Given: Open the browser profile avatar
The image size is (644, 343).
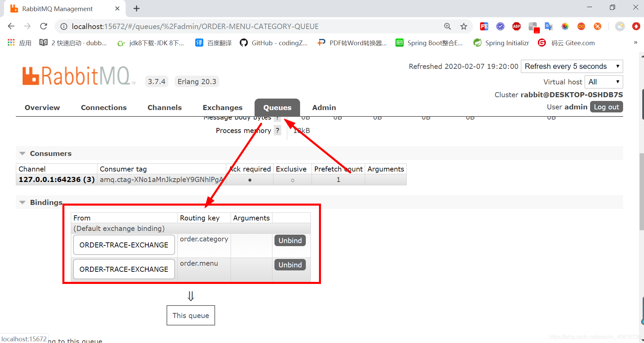Looking at the screenshot, I should pos(620,26).
